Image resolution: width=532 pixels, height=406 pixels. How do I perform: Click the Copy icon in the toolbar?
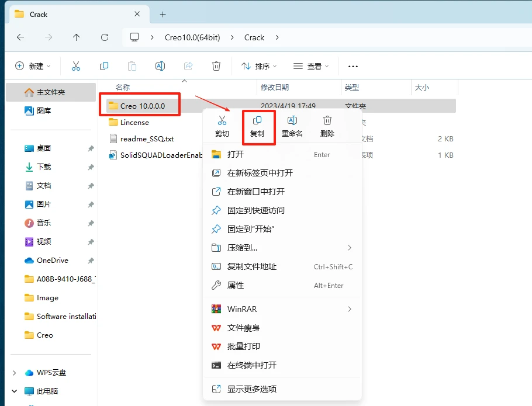(104, 66)
